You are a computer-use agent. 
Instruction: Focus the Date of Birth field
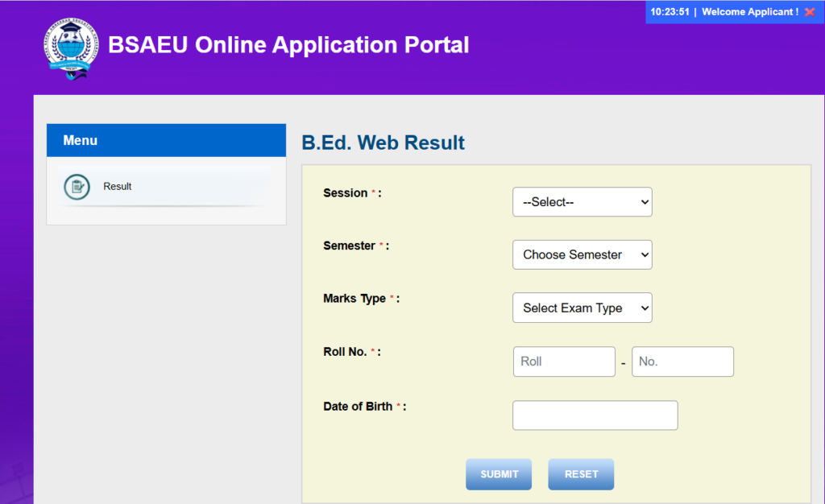tap(595, 415)
